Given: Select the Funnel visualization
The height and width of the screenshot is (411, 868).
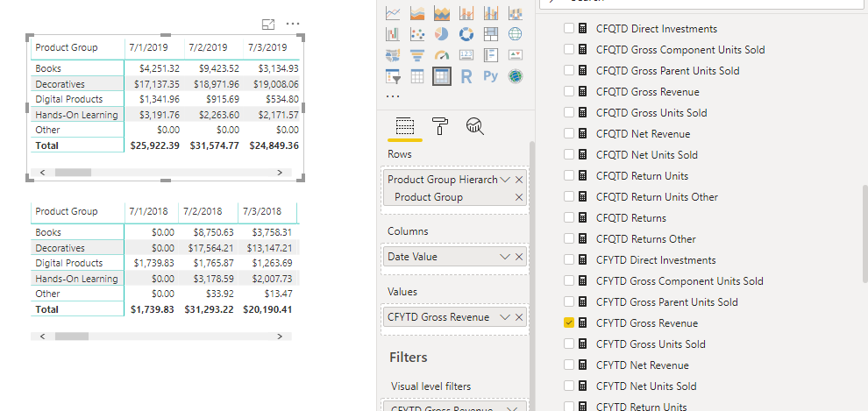Looking at the screenshot, I should (417, 55).
